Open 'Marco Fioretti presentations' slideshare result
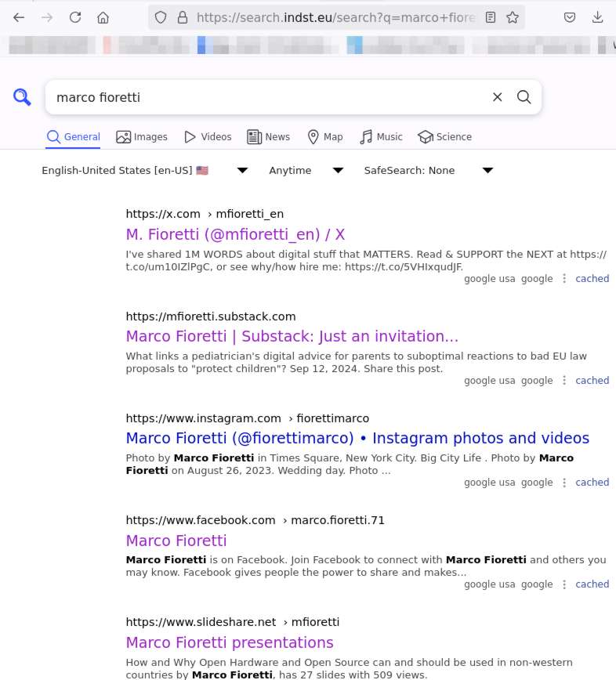616x680 pixels. coord(230,642)
